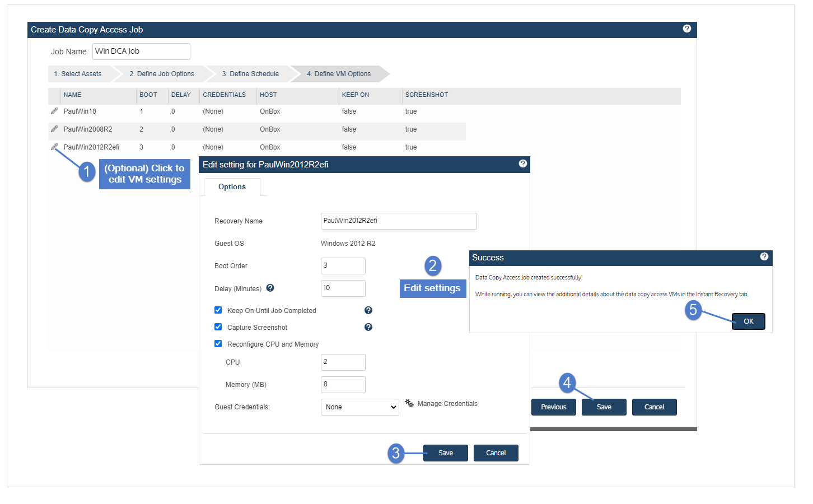Click OnBox host cell for PaulWin2008R2

pos(270,129)
